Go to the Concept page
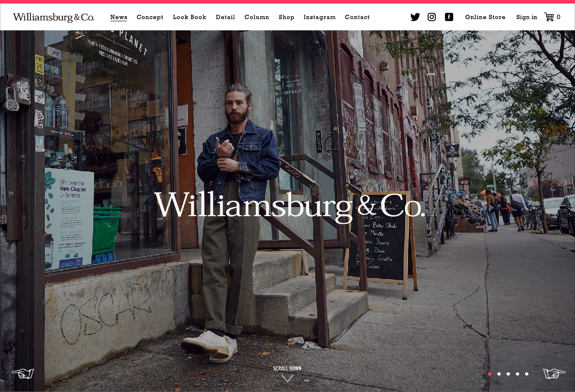575x392 pixels. click(150, 17)
